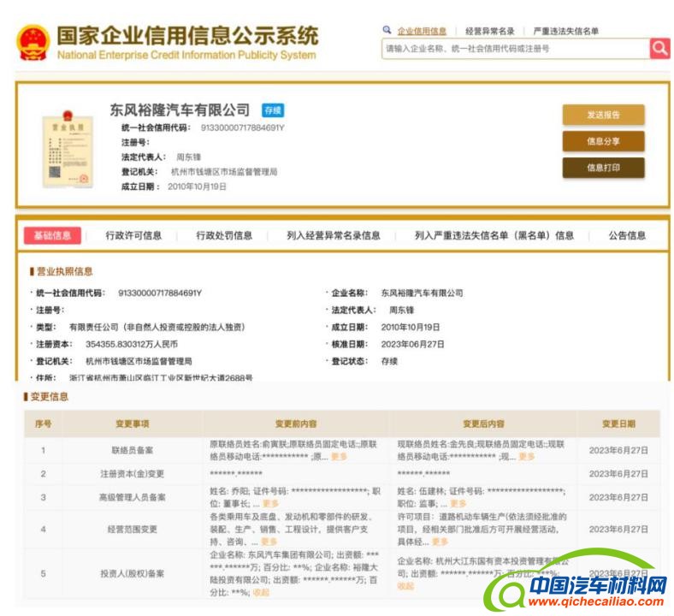Screen dimensions: 674x616
Task: Open the 严重违法失信名单 top link
Action: [565, 31]
